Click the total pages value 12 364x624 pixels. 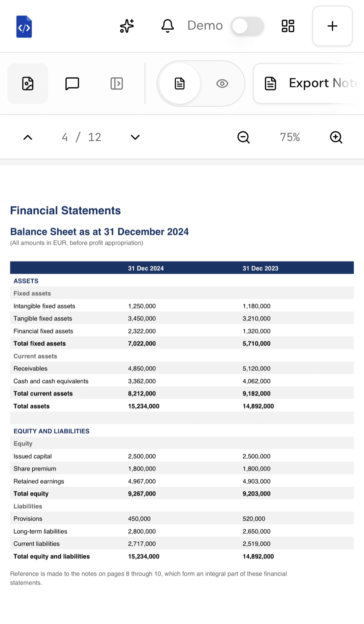click(94, 137)
